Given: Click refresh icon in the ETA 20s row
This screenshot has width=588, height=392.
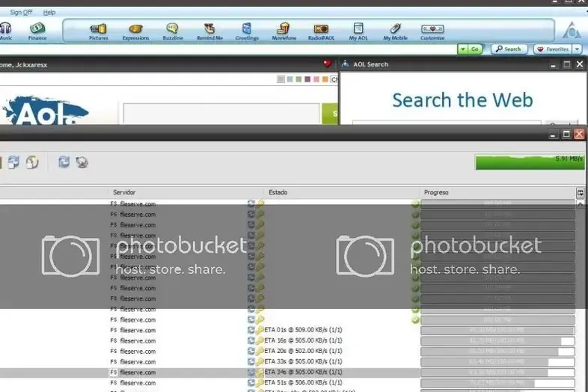Looking at the screenshot, I should (x=251, y=351).
